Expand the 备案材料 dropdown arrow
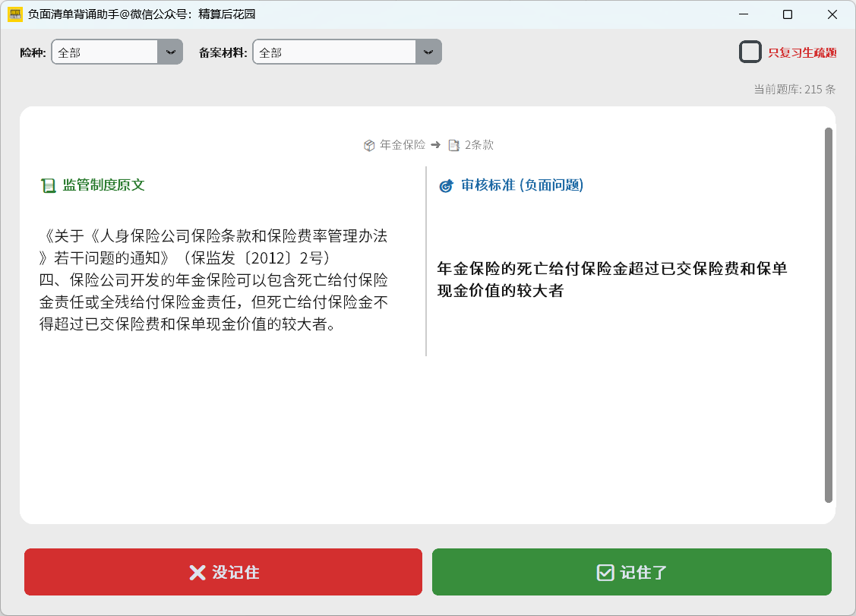 pos(428,52)
